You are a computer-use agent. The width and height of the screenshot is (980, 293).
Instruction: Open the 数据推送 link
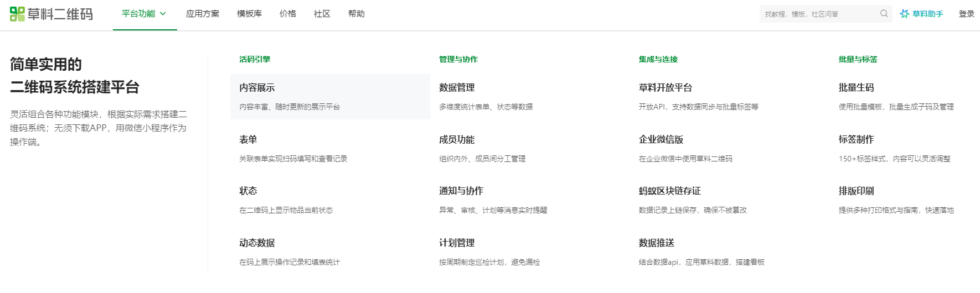(657, 243)
